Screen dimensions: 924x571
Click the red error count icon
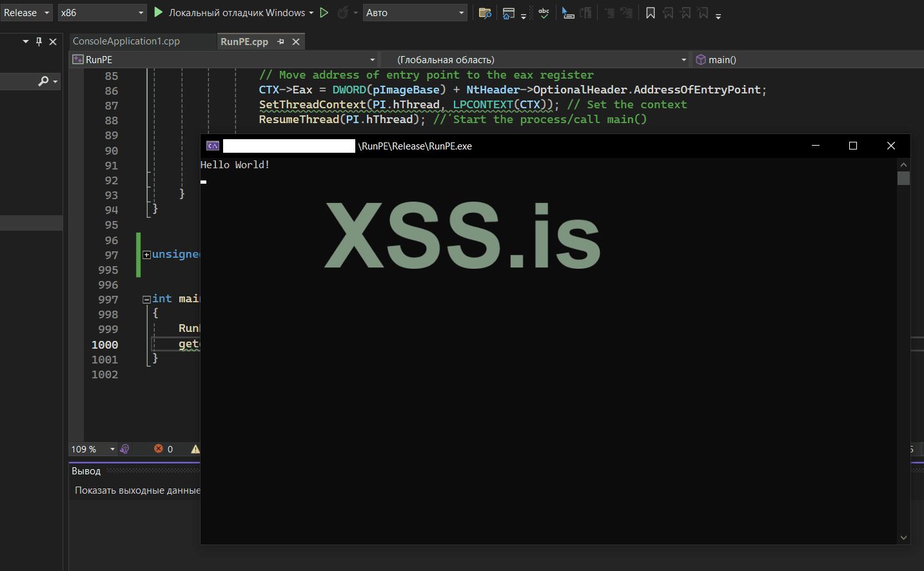(159, 449)
